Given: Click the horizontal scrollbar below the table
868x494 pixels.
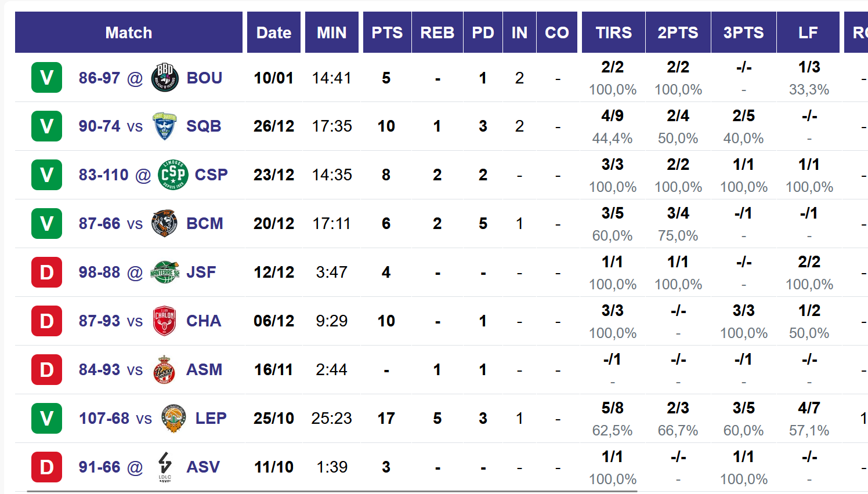Looking at the screenshot, I should click(x=332, y=491).
